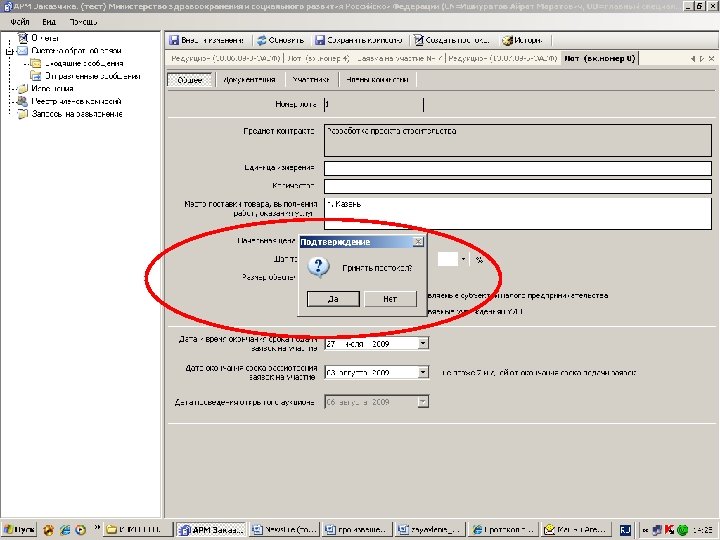This screenshot has width=720, height=540.
Task: Click the red Kaspersky tray icon
Action: coord(669,530)
